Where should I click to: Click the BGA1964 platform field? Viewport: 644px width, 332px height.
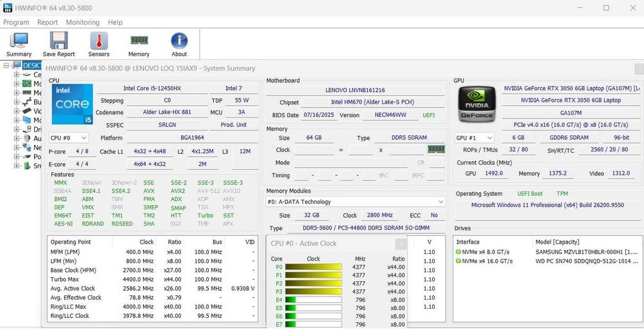192,138
